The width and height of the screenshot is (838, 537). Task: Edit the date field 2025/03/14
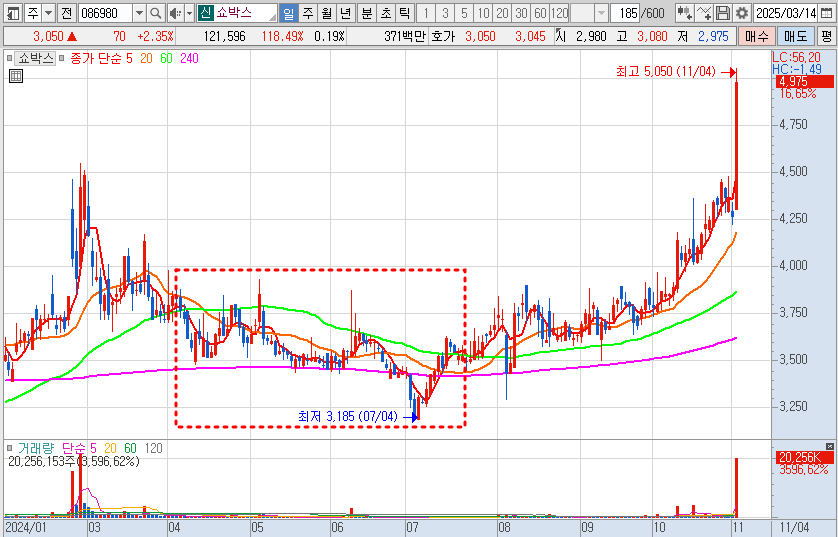786,13
